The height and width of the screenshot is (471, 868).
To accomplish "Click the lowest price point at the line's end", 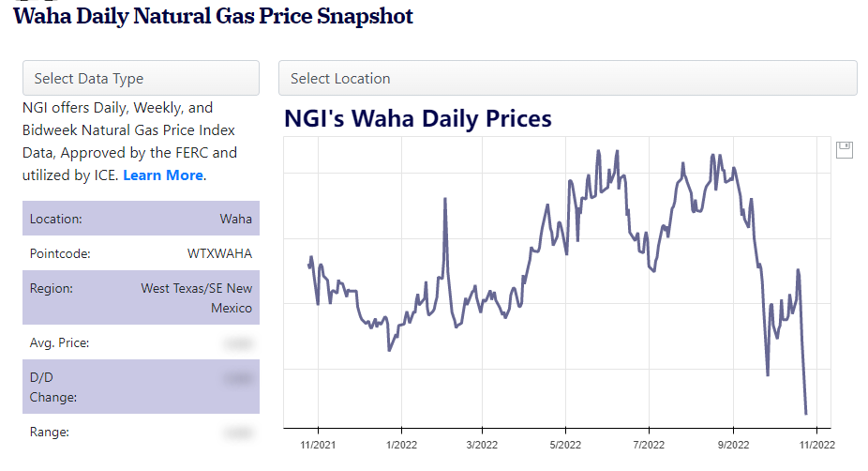I will tap(805, 413).
